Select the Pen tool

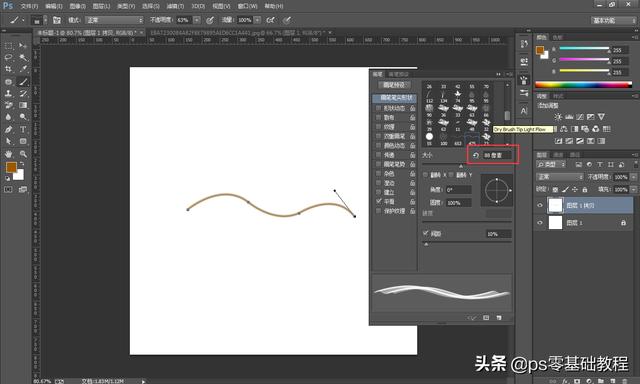pyautogui.click(x=9, y=129)
